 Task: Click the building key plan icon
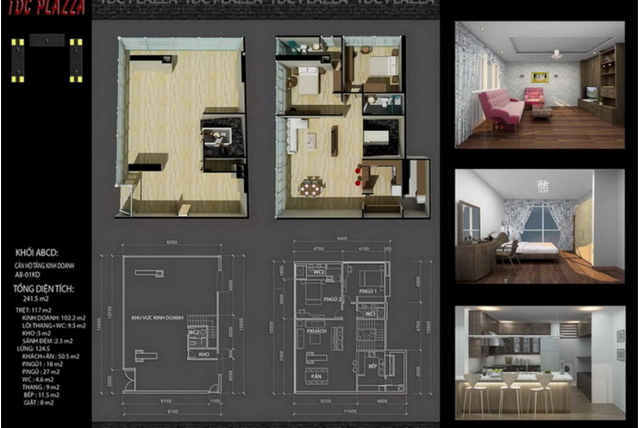pyautogui.click(x=46, y=59)
